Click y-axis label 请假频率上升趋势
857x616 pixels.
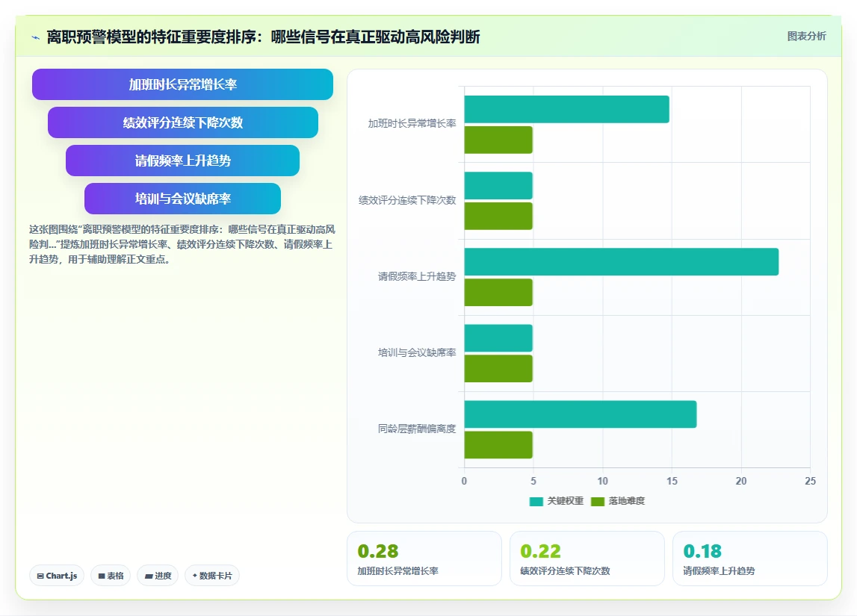pyautogui.click(x=417, y=276)
